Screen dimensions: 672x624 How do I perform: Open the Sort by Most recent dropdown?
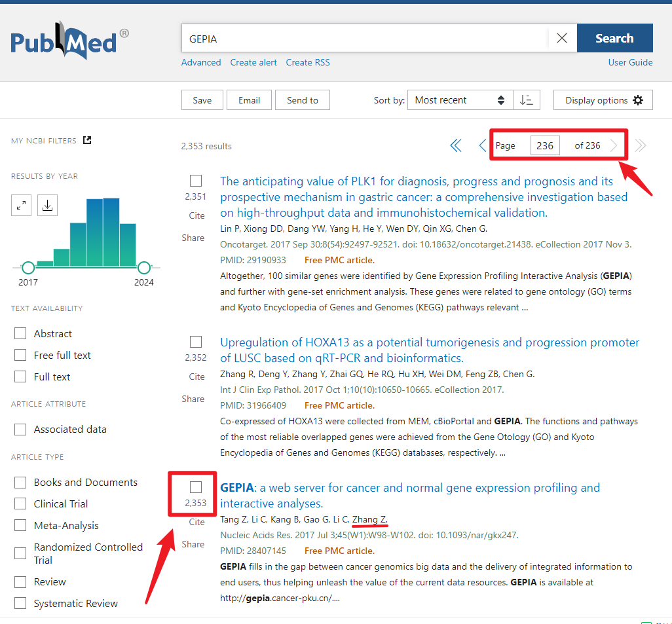click(x=460, y=100)
